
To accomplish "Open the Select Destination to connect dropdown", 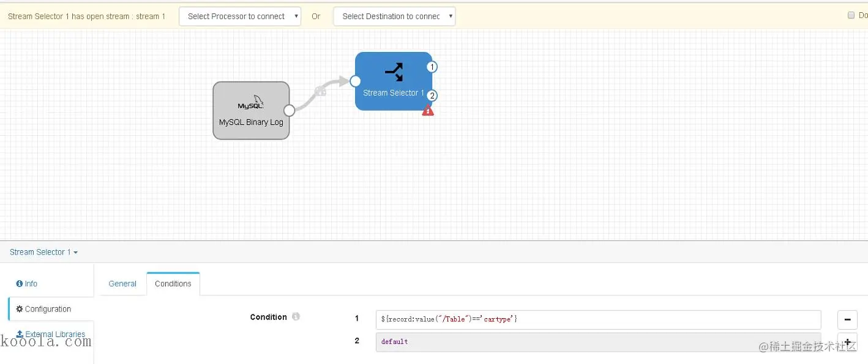I will point(394,17).
